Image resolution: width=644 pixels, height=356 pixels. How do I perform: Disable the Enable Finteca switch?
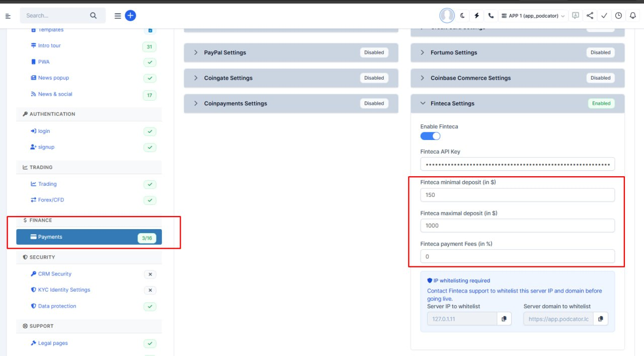tap(430, 136)
